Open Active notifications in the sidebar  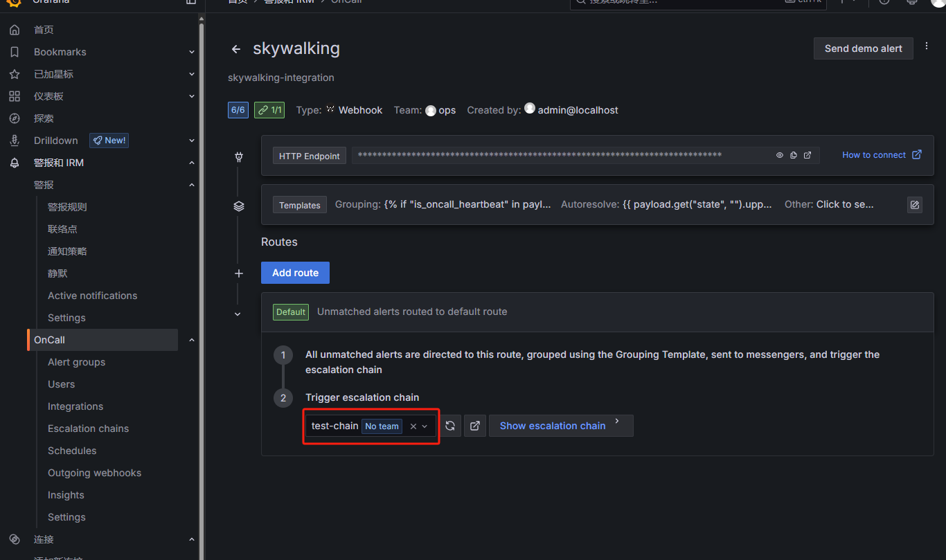92,296
